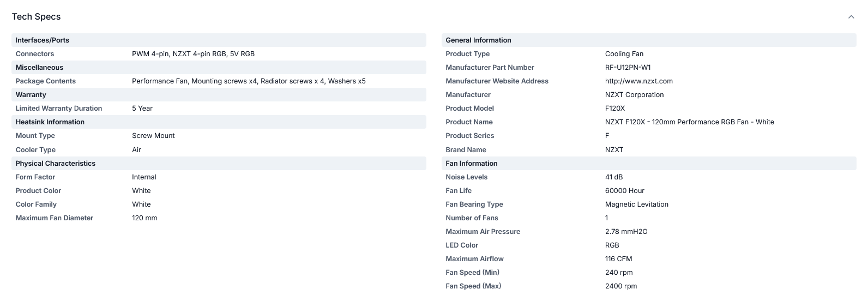Click the Heatsink Information section header

click(x=219, y=122)
